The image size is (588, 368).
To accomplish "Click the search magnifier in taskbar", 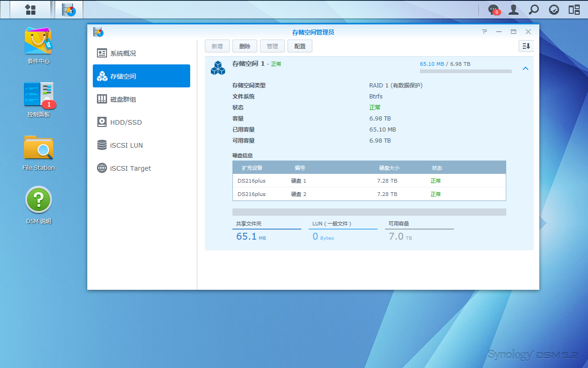I will pos(534,10).
